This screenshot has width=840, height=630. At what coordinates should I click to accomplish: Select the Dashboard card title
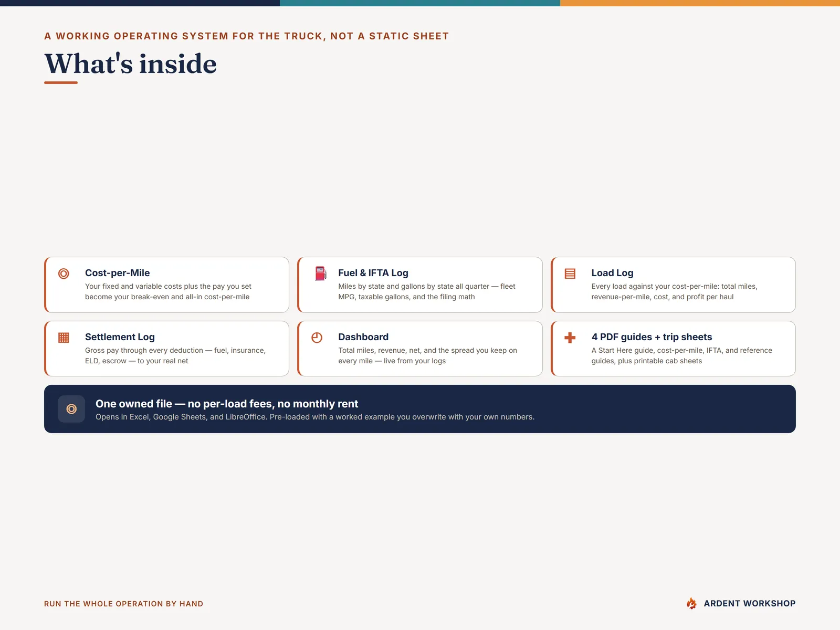click(363, 337)
